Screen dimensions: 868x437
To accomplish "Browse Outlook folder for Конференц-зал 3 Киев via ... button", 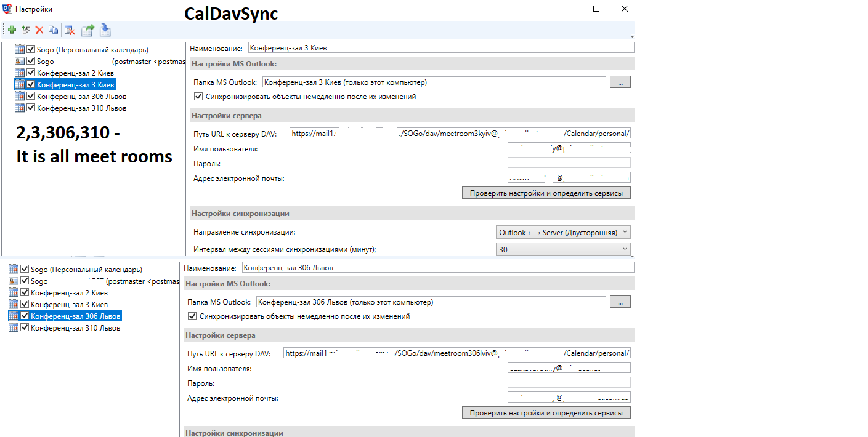I will [620, 82].
